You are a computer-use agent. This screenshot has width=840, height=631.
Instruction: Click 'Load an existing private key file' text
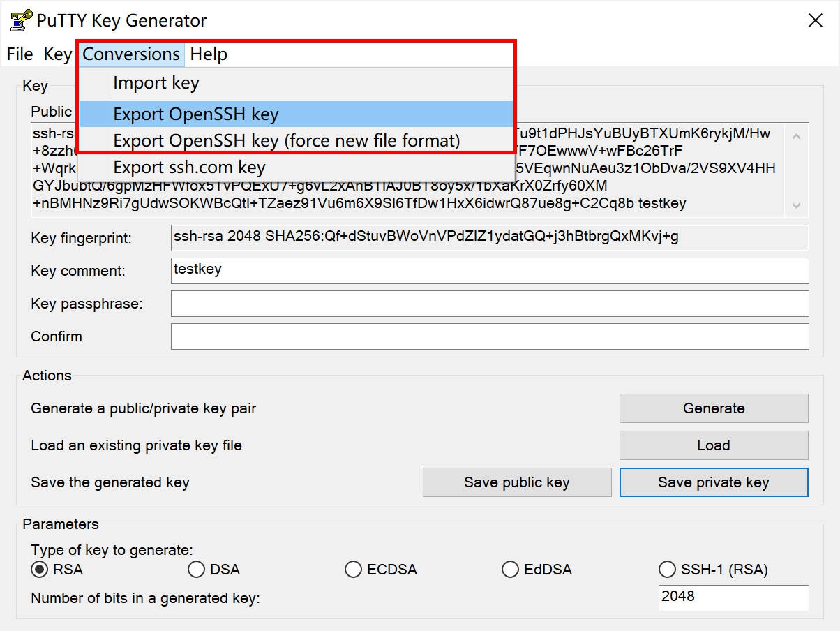(x=137, y=445)
